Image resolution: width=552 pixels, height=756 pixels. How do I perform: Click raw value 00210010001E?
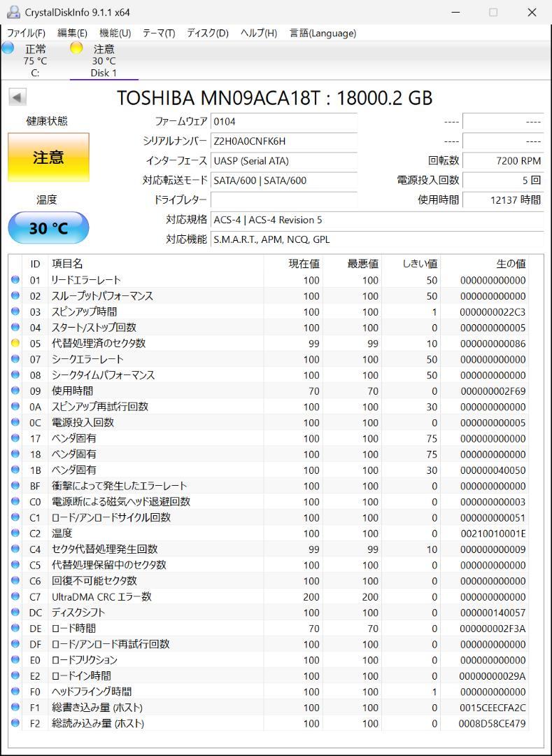coord(493,533)
